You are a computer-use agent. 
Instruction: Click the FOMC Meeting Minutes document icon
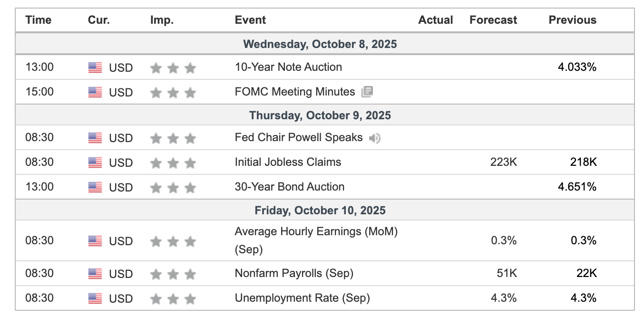(x=367, y=92)
